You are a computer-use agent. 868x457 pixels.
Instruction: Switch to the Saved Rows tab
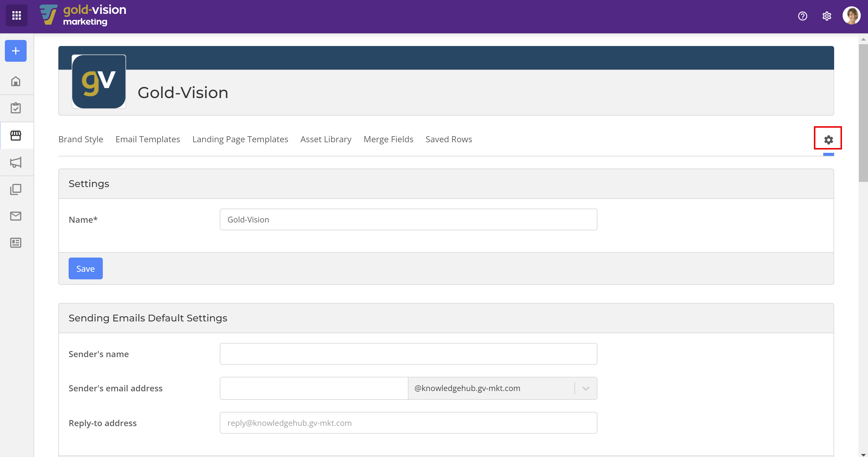(448, 139)
